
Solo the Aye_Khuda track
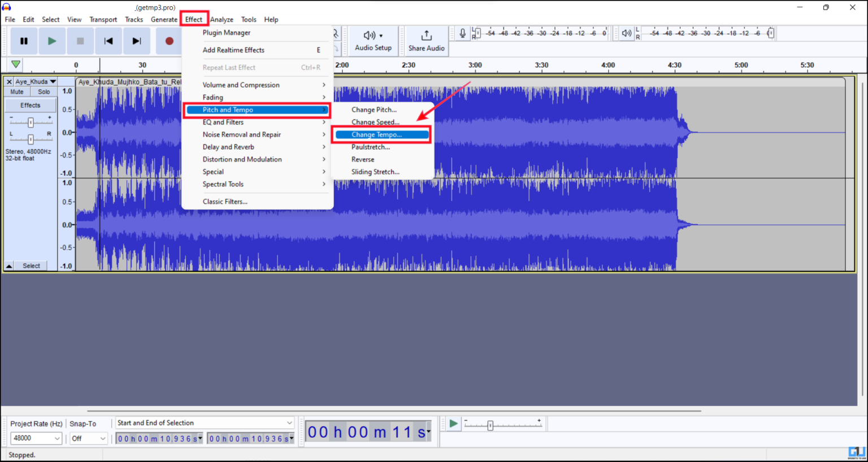[x=43, y=91]
